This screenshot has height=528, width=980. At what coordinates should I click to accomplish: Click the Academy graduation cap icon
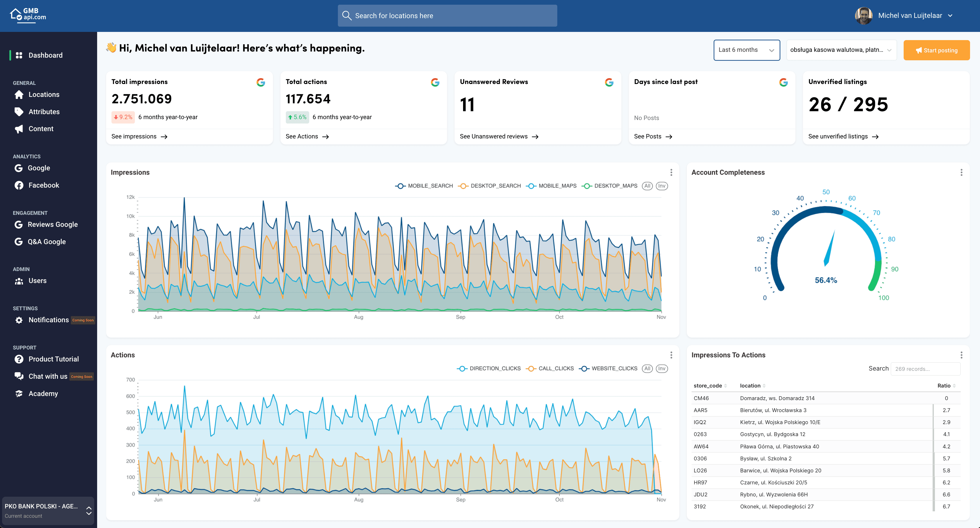pyautogui.click(x=19, y=394)
